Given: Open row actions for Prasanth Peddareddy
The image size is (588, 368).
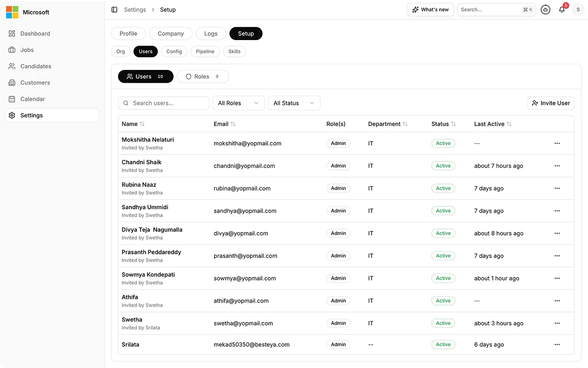Looking at the screenshot, I should pos(557,256).
